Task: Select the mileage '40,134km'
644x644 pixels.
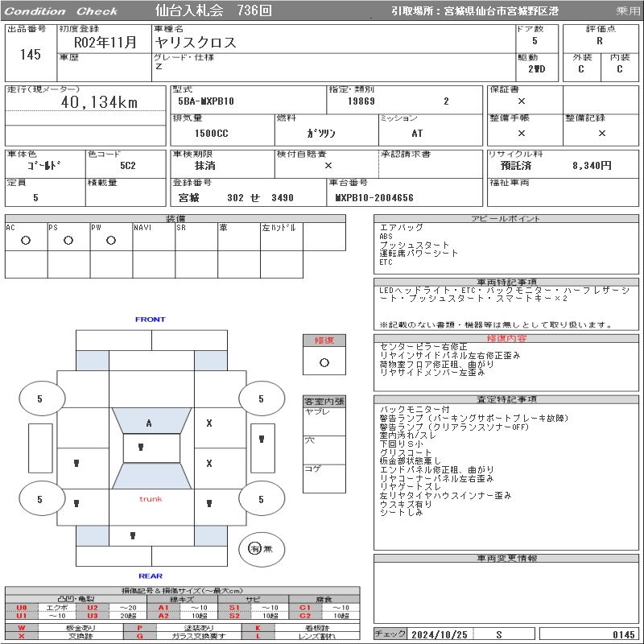Action: point(99,102)
